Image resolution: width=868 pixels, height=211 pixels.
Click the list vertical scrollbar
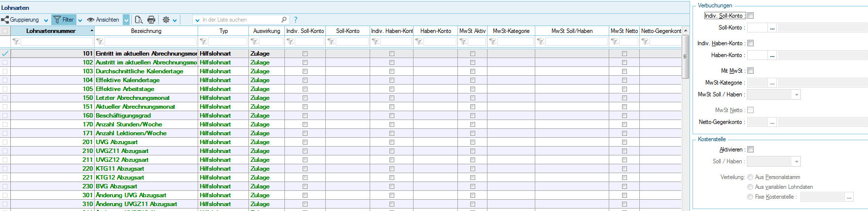coord(685,123)
